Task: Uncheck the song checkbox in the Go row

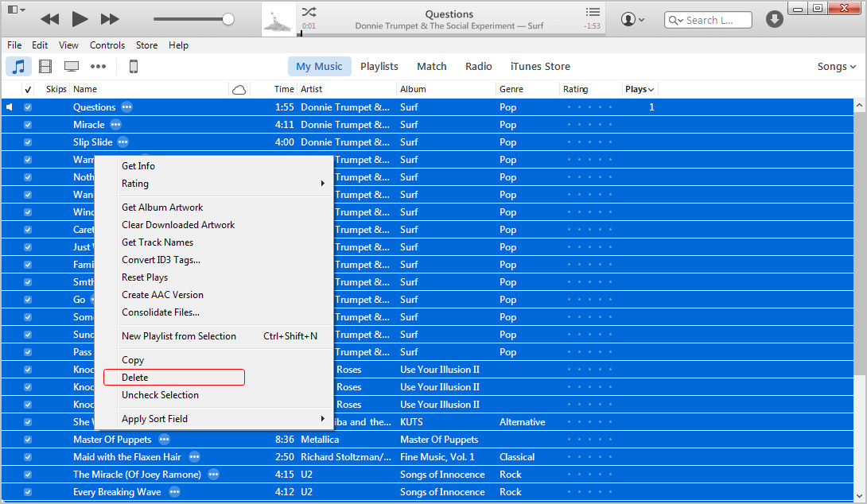Action: (28, 300)
